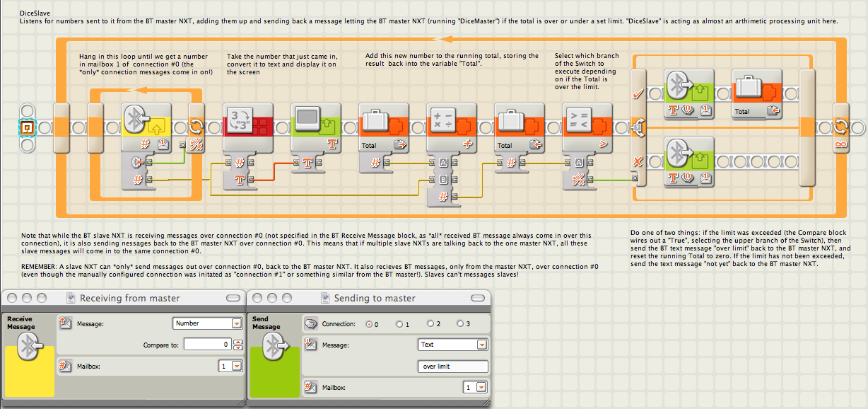Select Connection 1 radio button
This screenshot has height=409, width=868.
399,323
